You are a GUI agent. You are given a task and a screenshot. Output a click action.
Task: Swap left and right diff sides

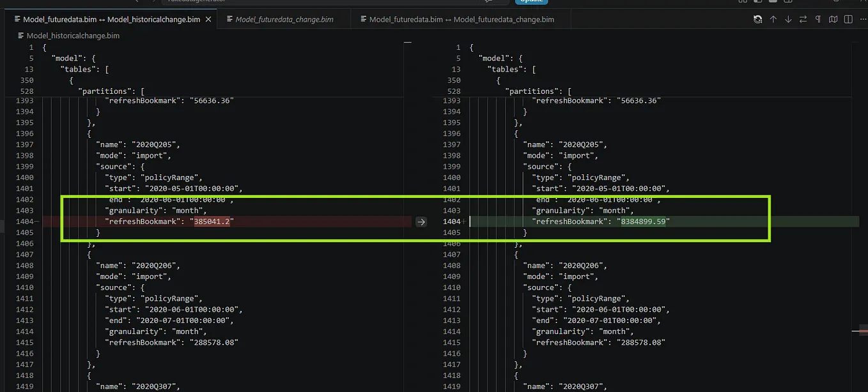pos(803,19)
